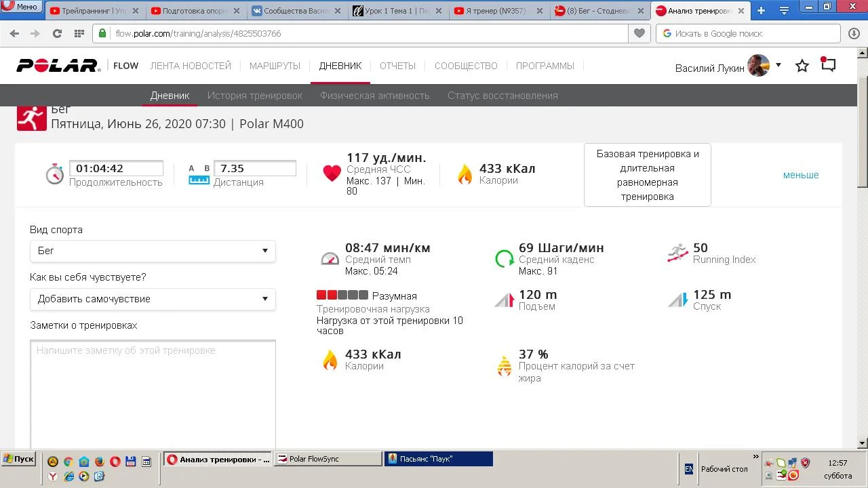Image resolution: width=868 pixels, height=488 pixels.
Task: Click the browser downloads arrow icon
Action: pyautogui.click(x=854, y=33)
